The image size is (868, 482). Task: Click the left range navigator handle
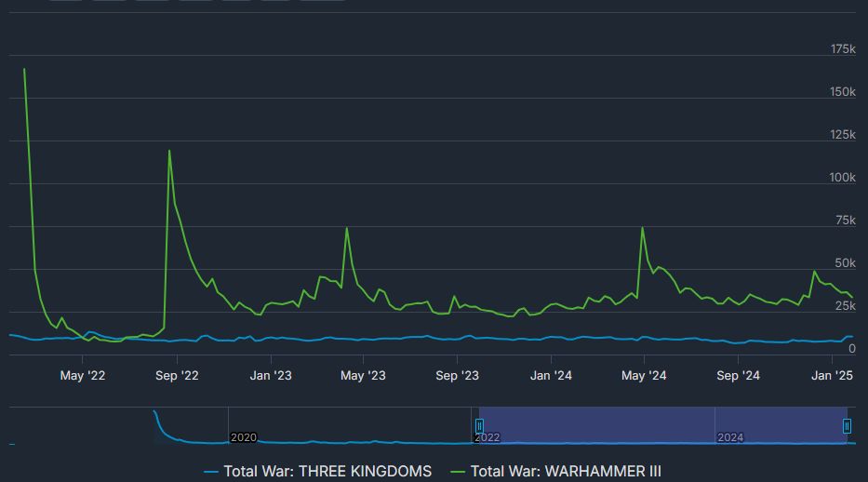coord(479,425)
